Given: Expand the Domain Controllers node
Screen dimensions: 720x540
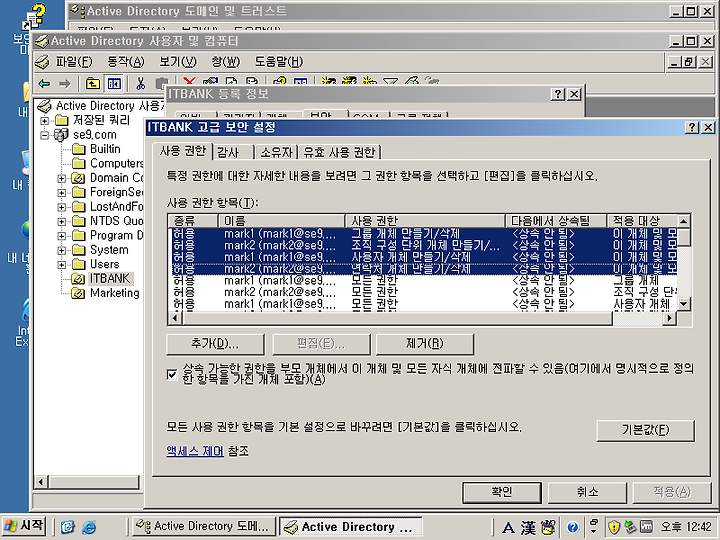Looking at the screenshot, I should coord(62,178).
